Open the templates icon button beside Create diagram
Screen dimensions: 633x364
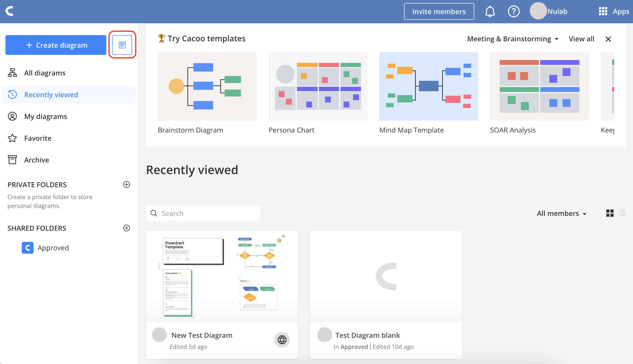click(122, 45)
